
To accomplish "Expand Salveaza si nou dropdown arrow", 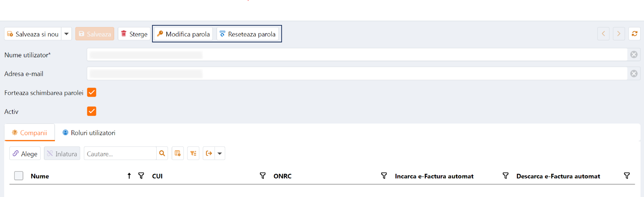I will point(67,34).
